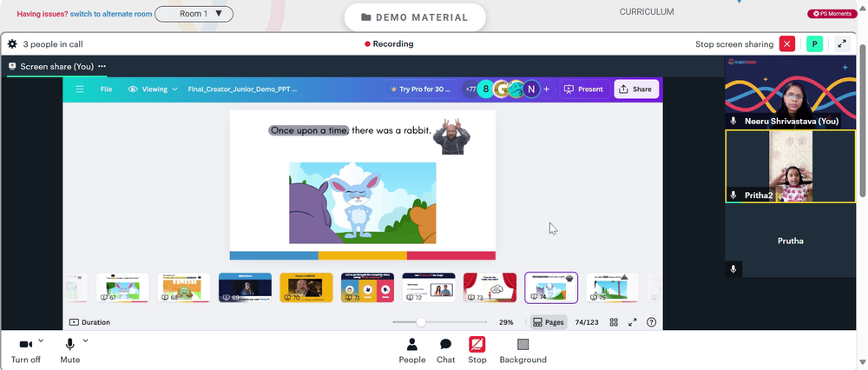
Task: Mute the microphone
Action: 69,351
